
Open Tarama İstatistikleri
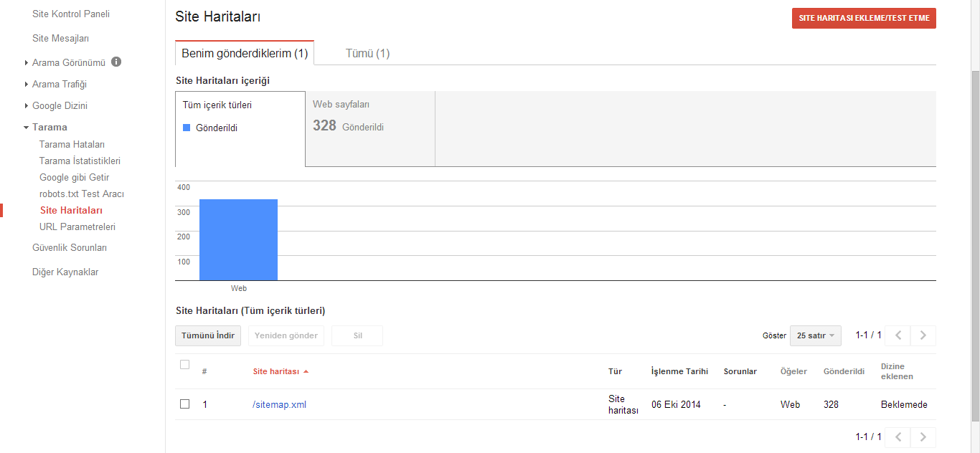[x=80, y=161]
